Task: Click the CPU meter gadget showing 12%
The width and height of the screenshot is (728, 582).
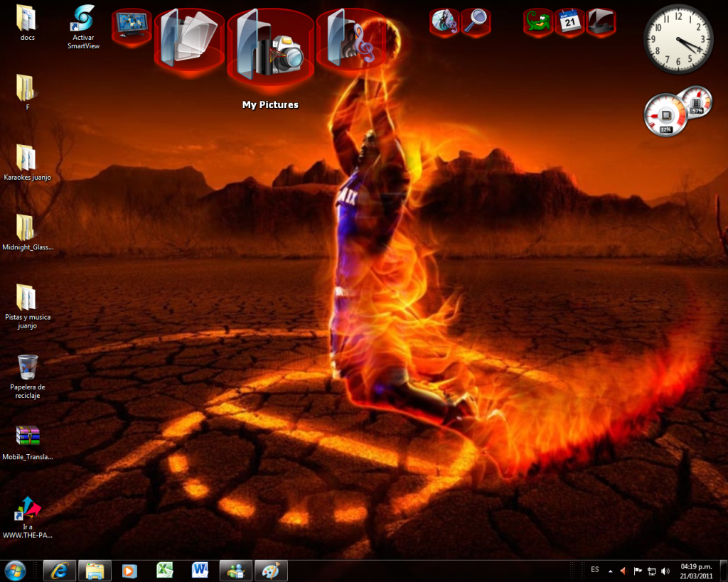Action: (x=665, y=114)
